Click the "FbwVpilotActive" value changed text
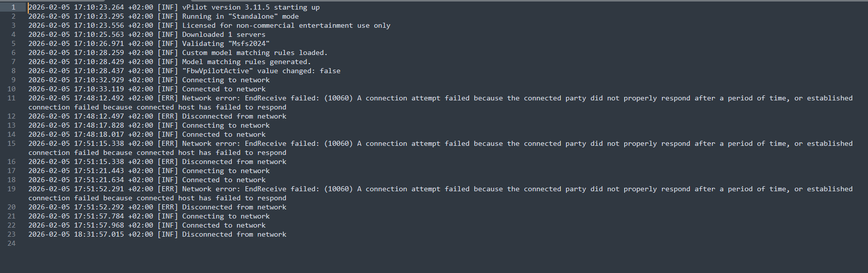 pos(261,71)
